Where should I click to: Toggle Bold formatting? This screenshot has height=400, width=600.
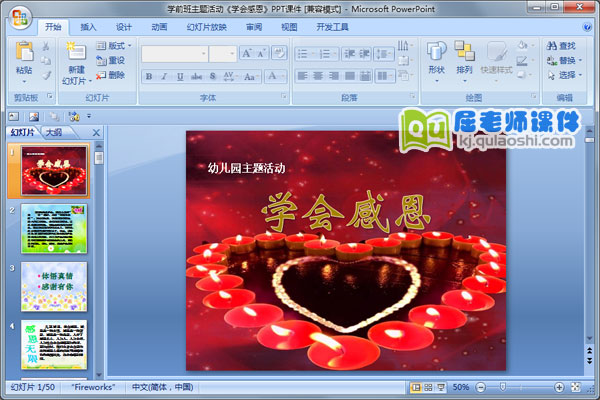(149, 77)
